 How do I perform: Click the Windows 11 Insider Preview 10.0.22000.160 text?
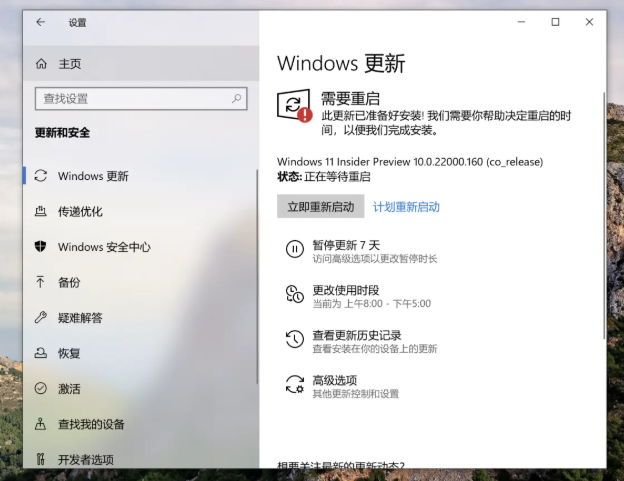410,162
